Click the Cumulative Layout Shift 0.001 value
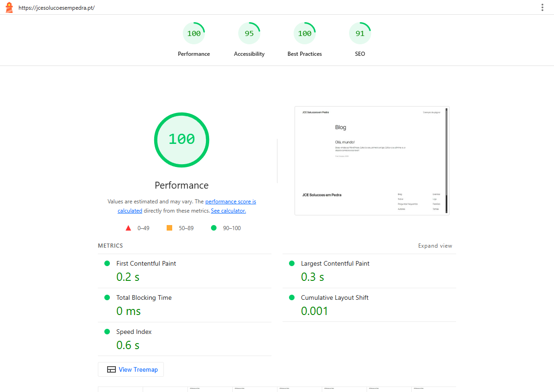 coord(314,311)
